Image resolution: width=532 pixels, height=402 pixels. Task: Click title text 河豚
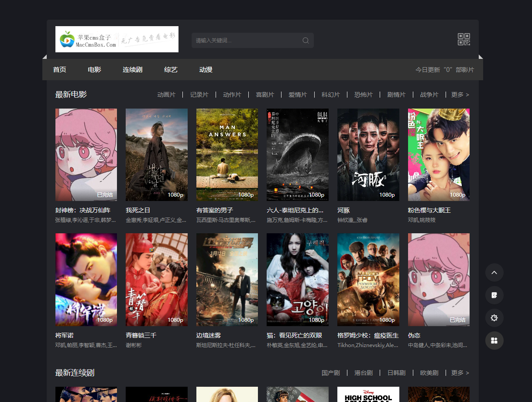point(343,210)
